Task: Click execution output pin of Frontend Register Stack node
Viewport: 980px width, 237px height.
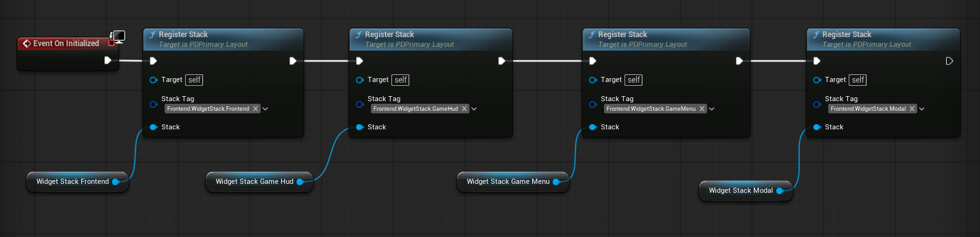Action: click(x=293, y=61)
